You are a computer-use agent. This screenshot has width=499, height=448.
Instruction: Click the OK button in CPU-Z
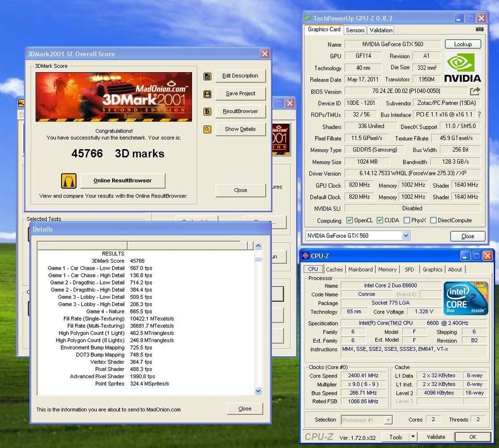[x=473, y=437]
